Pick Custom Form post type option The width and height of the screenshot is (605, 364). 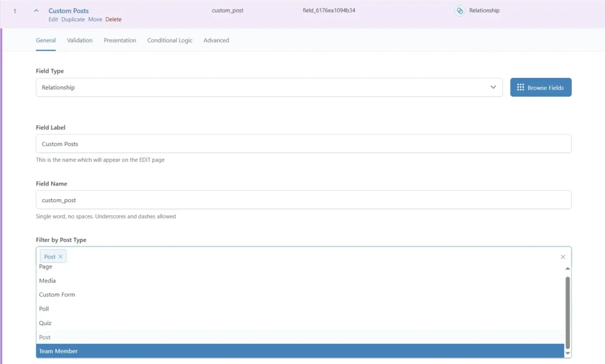[57, 294]
